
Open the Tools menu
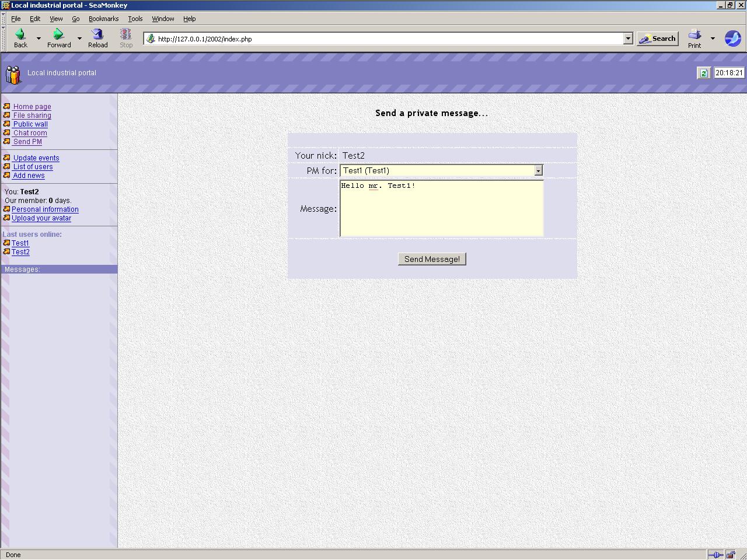pyautogui.click(x=135, y=19)
